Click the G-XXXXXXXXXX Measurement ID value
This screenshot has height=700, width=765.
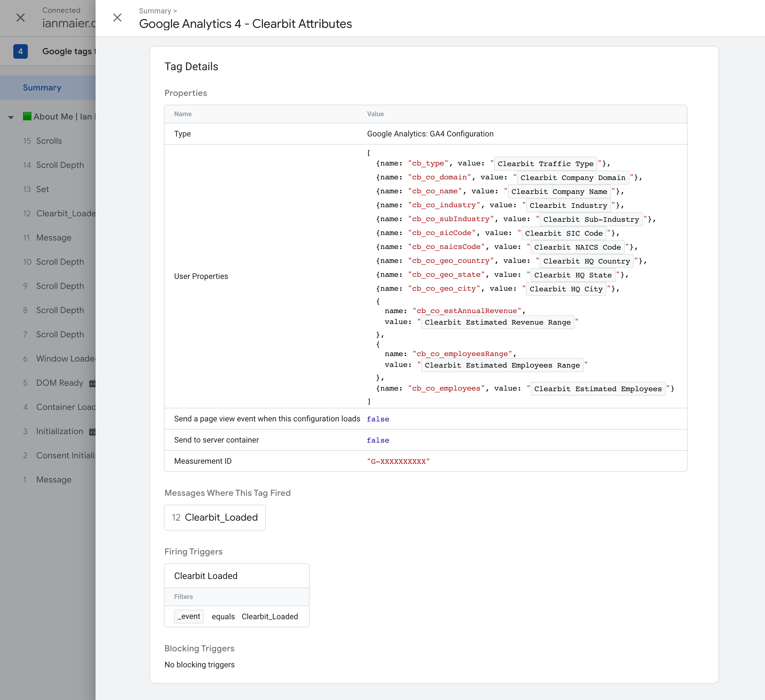[x=398, y=461]
